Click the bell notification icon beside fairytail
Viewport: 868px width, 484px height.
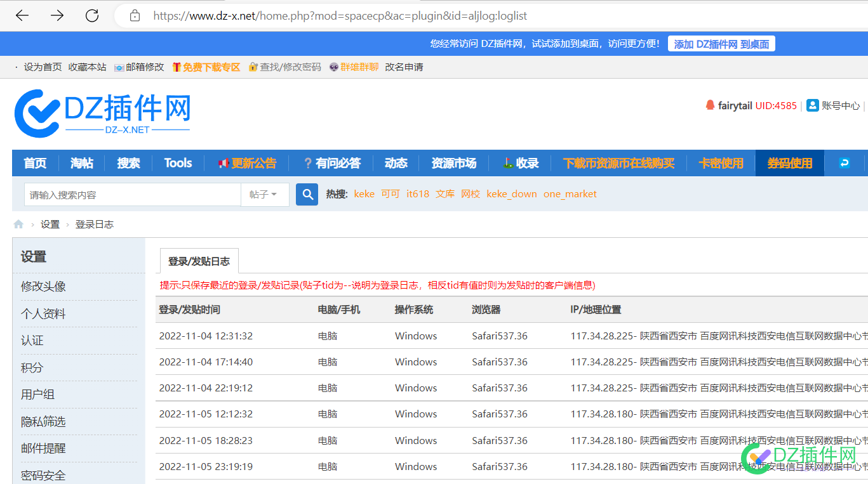click(x=710, y=105)
